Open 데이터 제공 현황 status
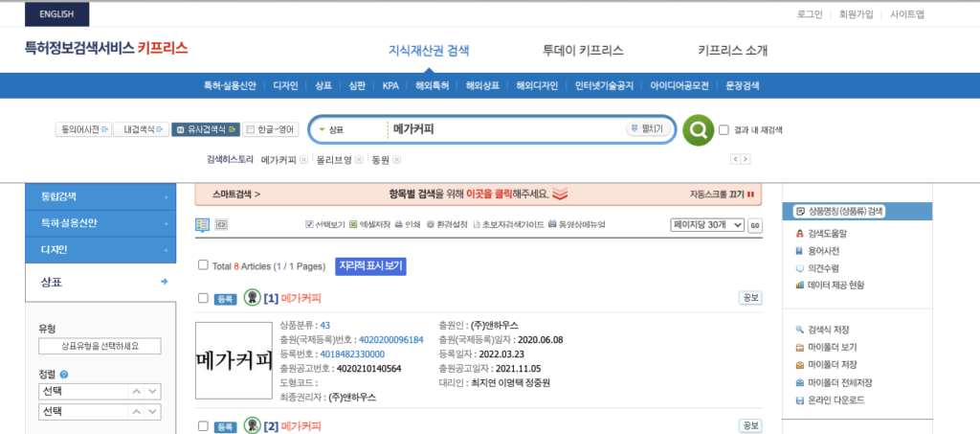This screenshot has height=434, width=980. [830, 286]
